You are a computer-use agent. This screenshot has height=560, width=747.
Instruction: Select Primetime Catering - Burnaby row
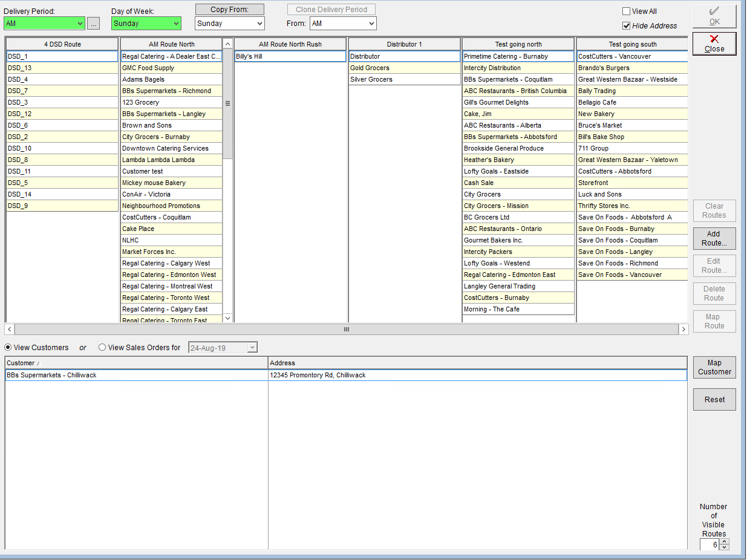[x=518, y=56]
